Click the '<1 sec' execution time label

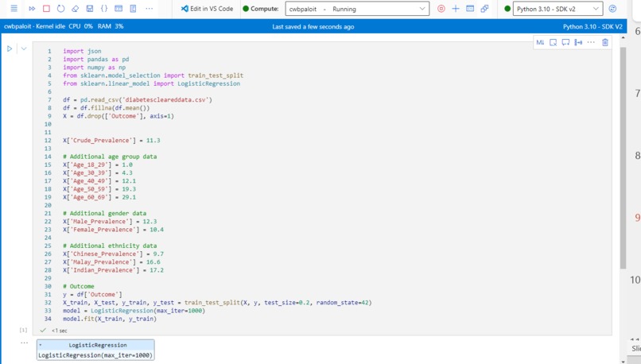coord(60,331)
